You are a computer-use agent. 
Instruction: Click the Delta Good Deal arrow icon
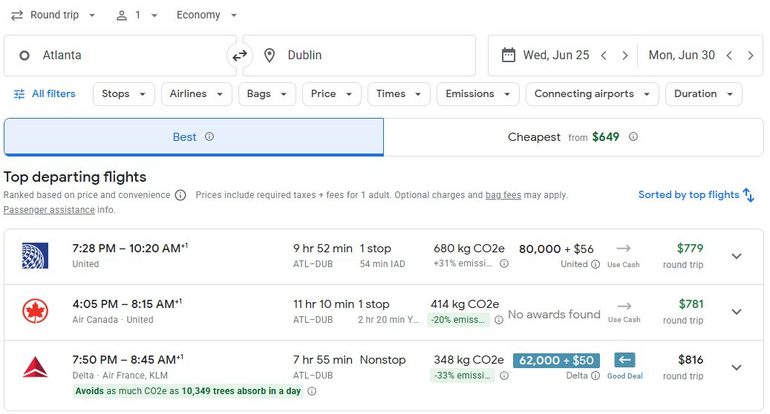click(x=624, y=360)
